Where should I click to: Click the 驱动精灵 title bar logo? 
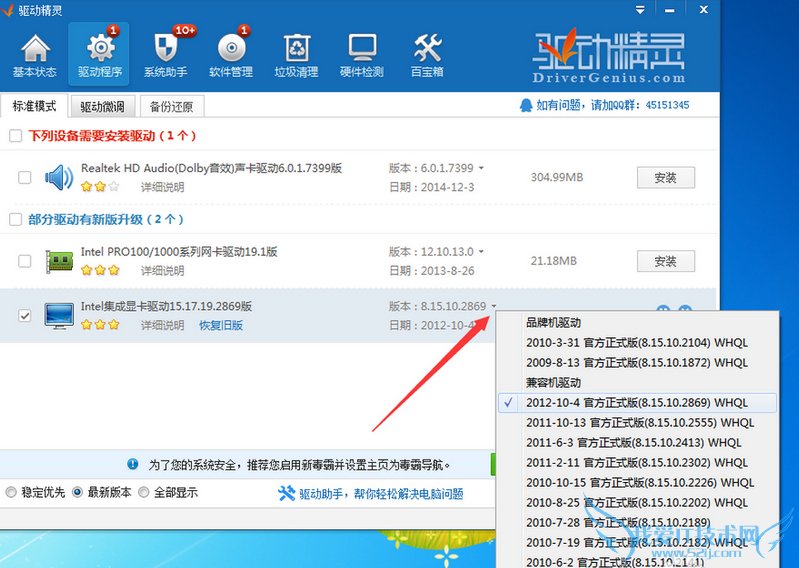click(x=7, y=9)
